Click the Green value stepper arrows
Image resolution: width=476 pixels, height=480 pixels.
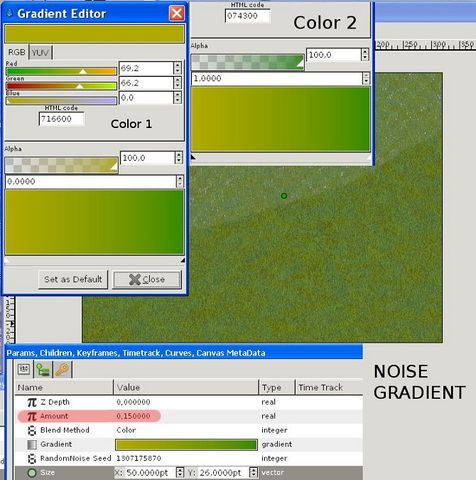177,83
